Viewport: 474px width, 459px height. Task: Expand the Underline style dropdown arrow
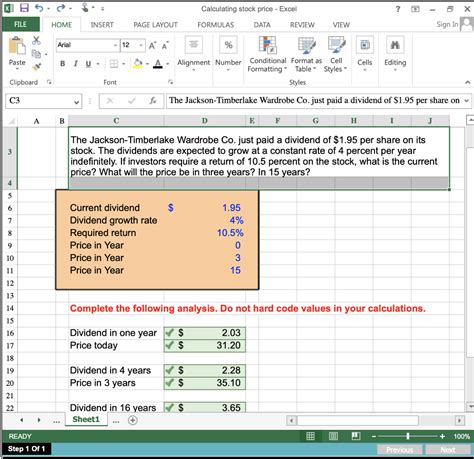pyautogui.click(x=98, y=64)
